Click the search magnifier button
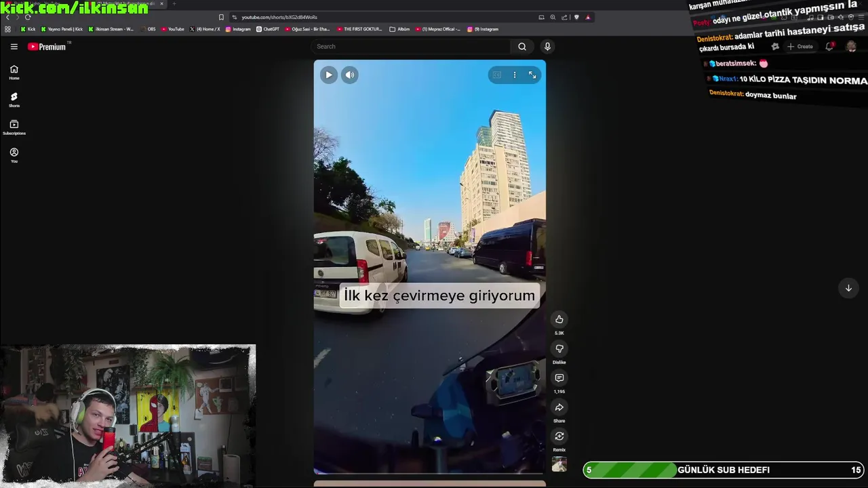868x488 pixels. click(521, 46)
